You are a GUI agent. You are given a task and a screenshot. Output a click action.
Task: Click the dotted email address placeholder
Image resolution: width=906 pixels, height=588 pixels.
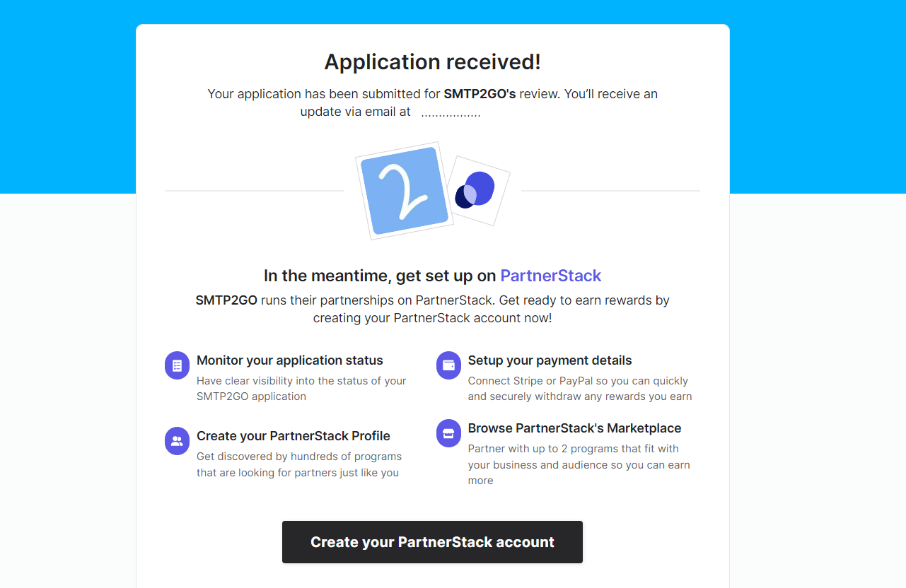point(451,112)
